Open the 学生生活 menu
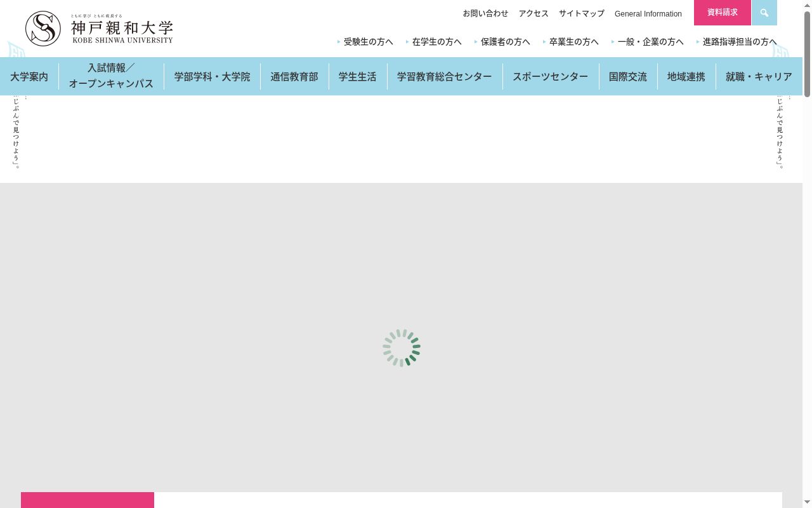Image resolution: width=812 pixels, height=508 pixels. [358, 76]
